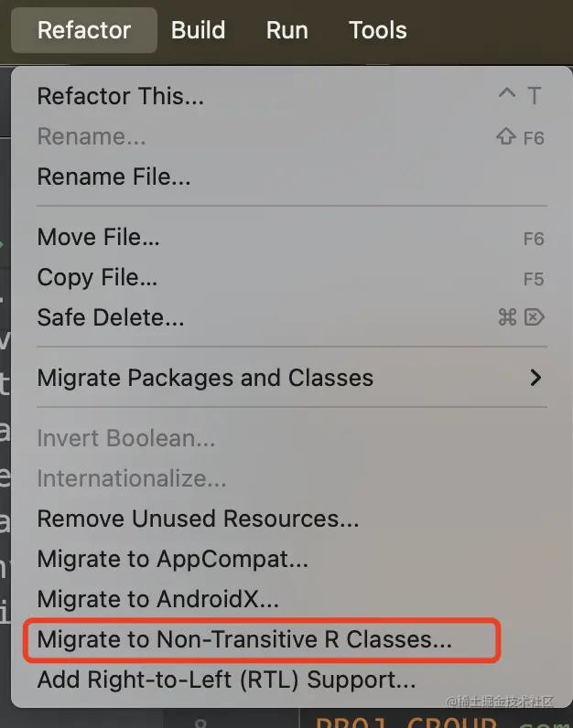Choose Refactor This... from the menu
Screen dimensions: 573x728
pos(292,96)
